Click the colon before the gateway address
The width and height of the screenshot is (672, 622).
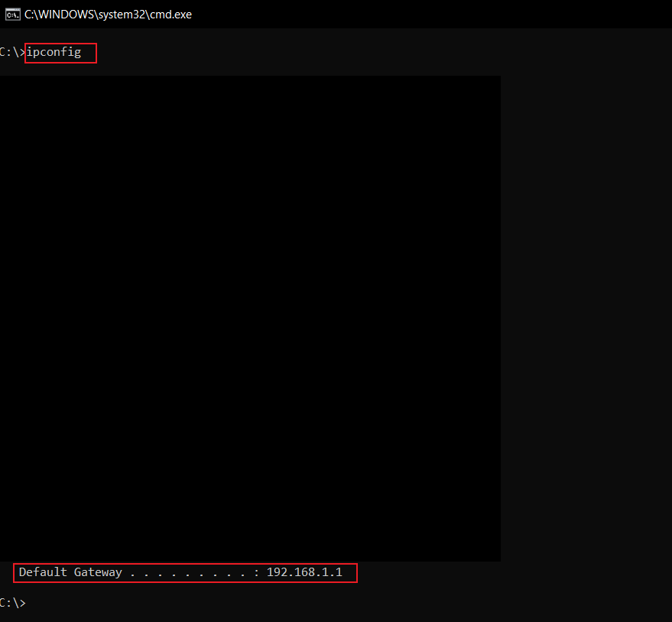click(256, 572)
